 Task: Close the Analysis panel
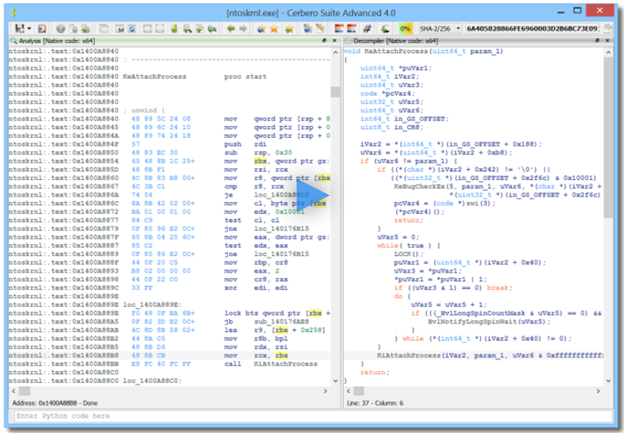[334, 41]
